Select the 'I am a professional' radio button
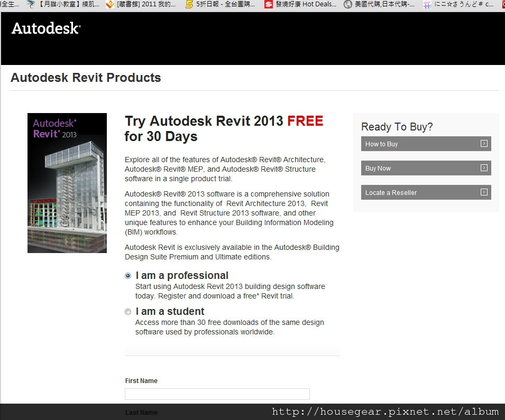This screenshot has height=420, width=505. click(x=128, y=276)
